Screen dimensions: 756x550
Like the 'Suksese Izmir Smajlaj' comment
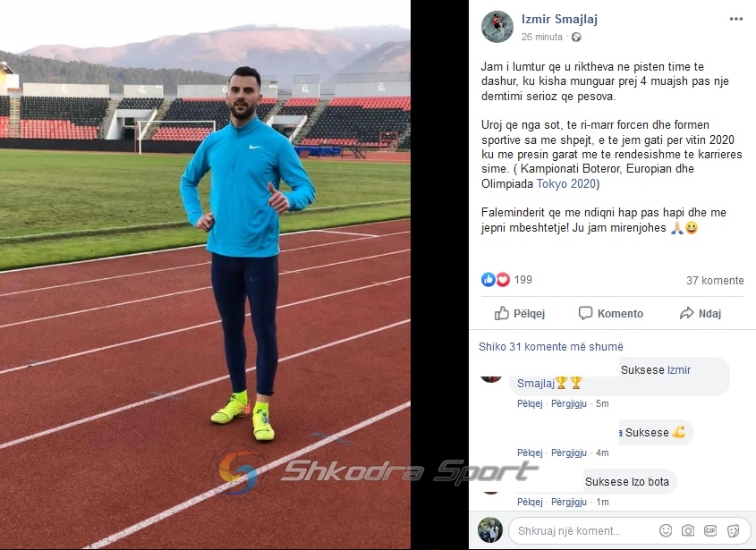pyautogui.click(x=530, y=403)
